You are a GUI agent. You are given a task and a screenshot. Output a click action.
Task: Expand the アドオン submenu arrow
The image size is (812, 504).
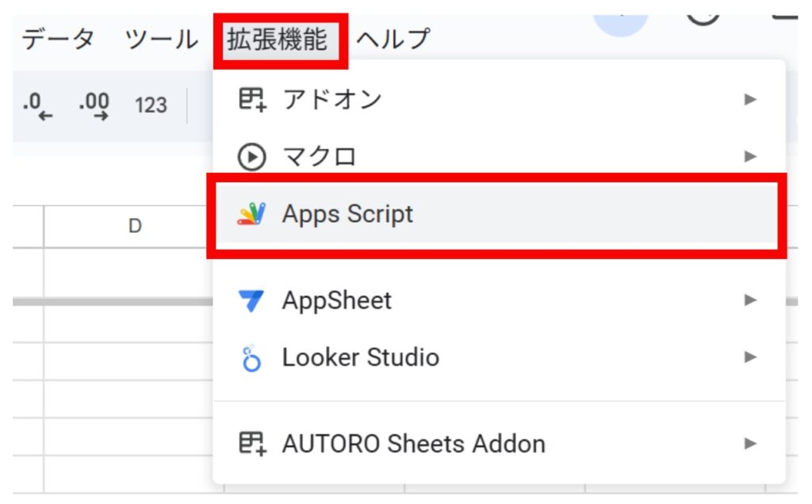749,100
